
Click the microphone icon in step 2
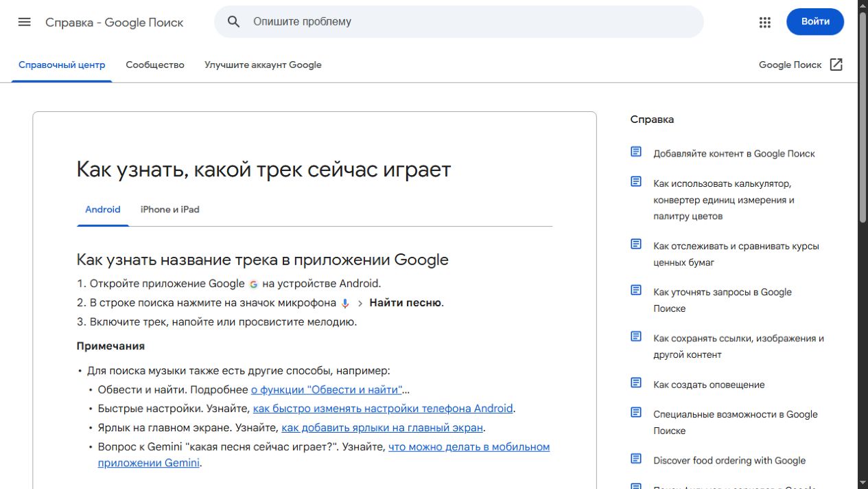(345, 303)
